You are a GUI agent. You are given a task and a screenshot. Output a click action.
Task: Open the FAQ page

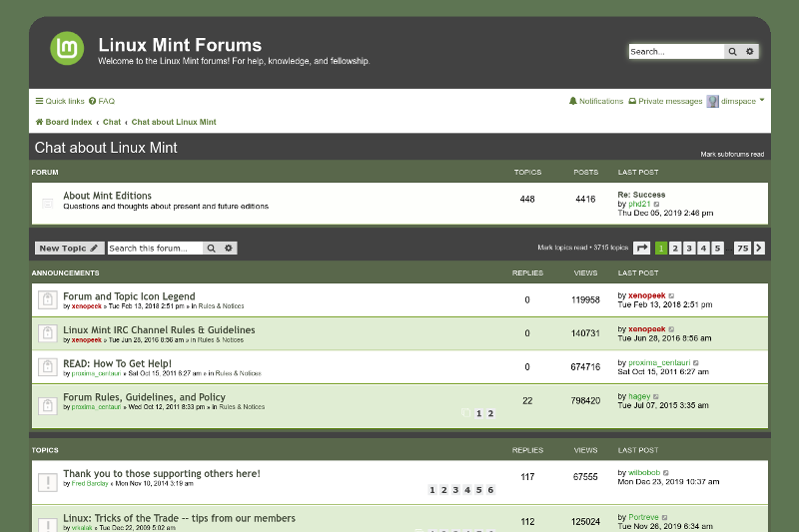(x=102, y=101)
